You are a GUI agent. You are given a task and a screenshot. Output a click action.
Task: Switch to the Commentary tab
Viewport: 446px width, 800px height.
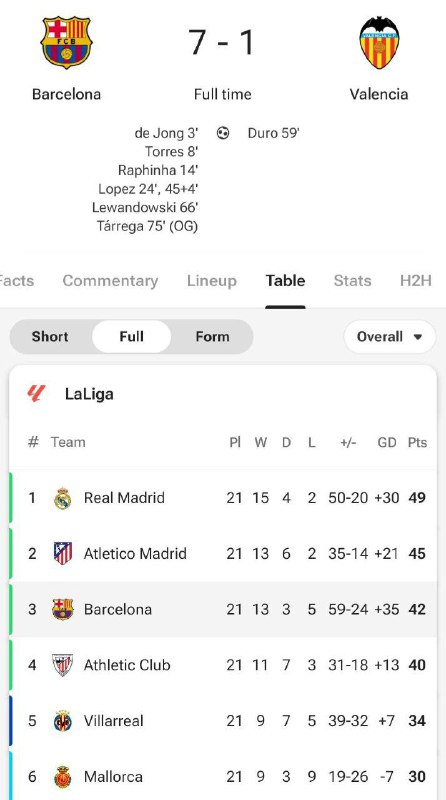(x=110, y=281)
